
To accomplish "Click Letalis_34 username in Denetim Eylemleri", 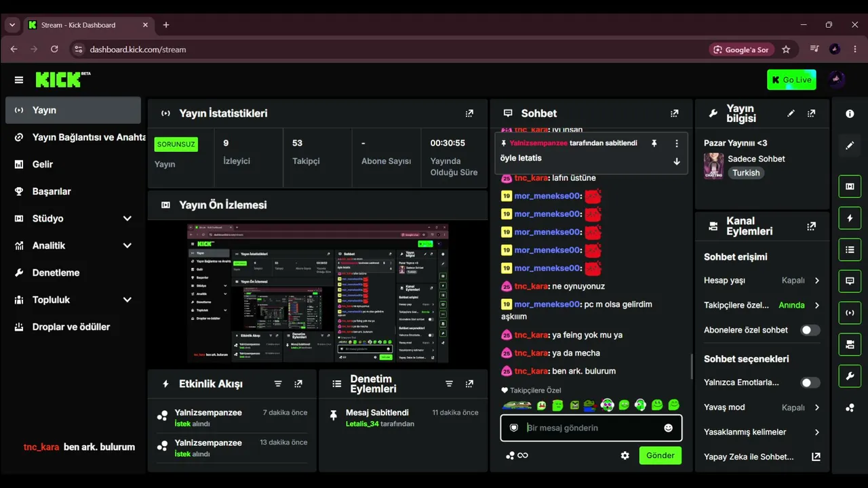I will point(362,424).
